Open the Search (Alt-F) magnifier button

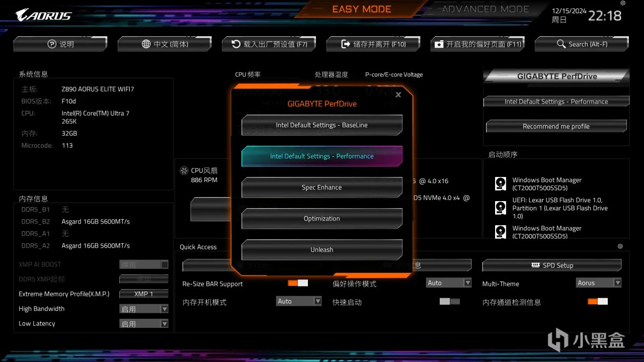[582, 44]
